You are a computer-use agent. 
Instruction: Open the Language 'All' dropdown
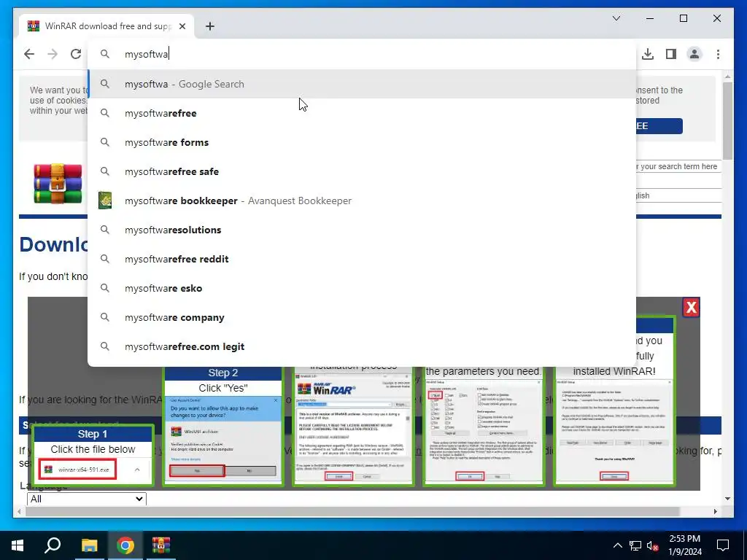point(87,499)
